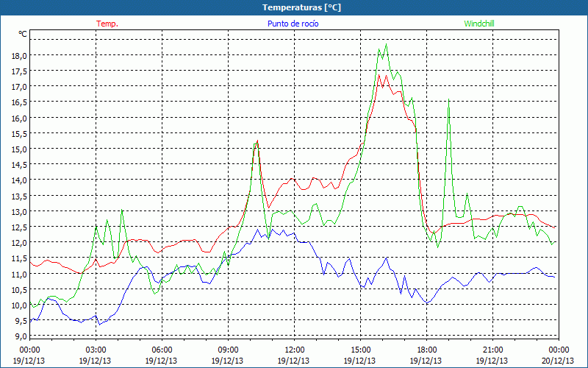Click the 06:00 time axis label

point(162,350)
